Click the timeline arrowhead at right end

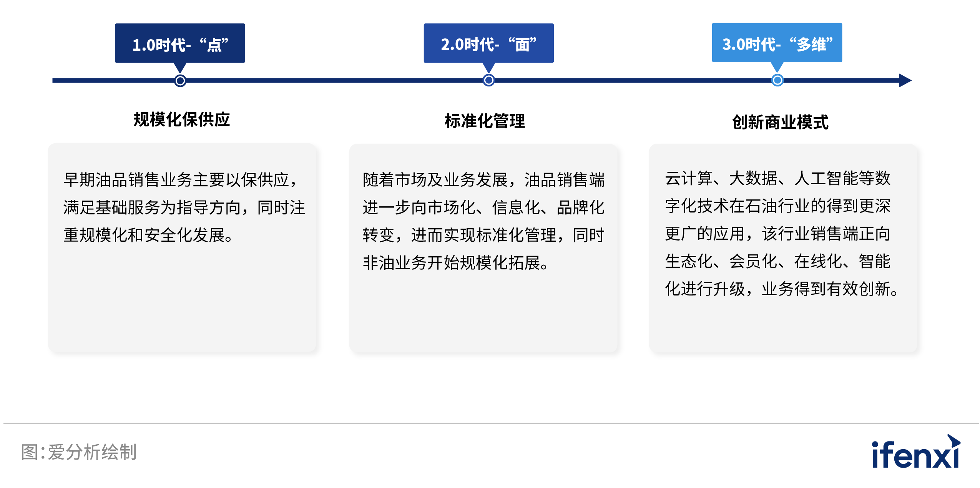905,81
